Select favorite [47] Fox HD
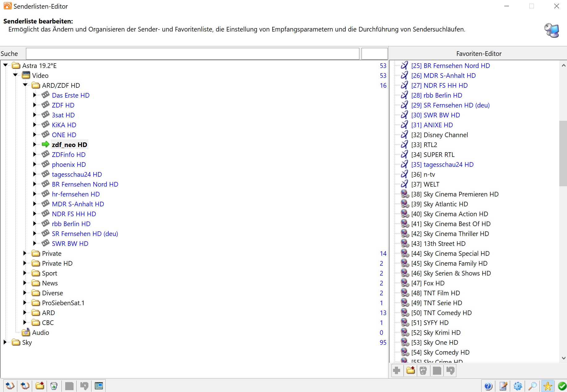567x392 pixels. click(x=428, y=283)
